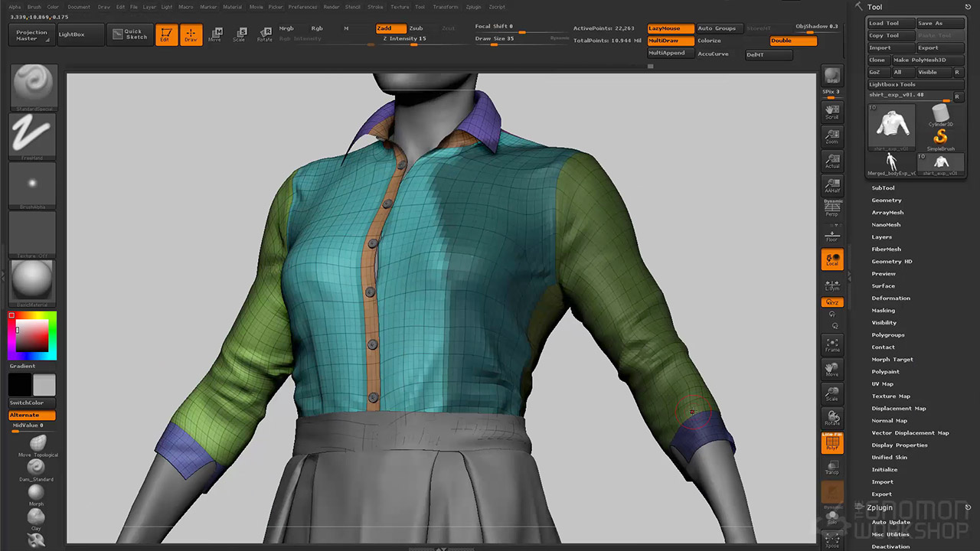Viewport: 980px width, 551px height.
Task: Expand the SubTool section
Action: pyautogui.click(x=883, y=188)
